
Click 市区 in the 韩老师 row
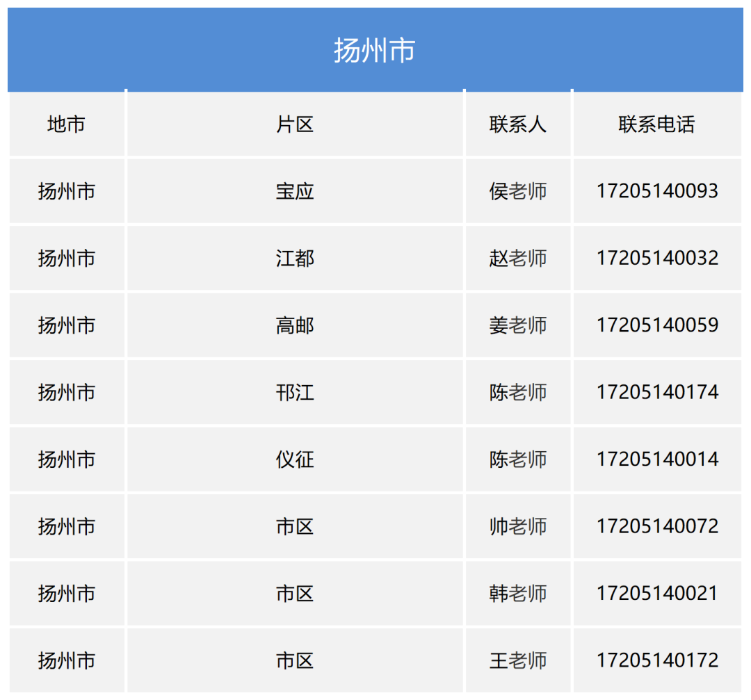tap(295, 594)
